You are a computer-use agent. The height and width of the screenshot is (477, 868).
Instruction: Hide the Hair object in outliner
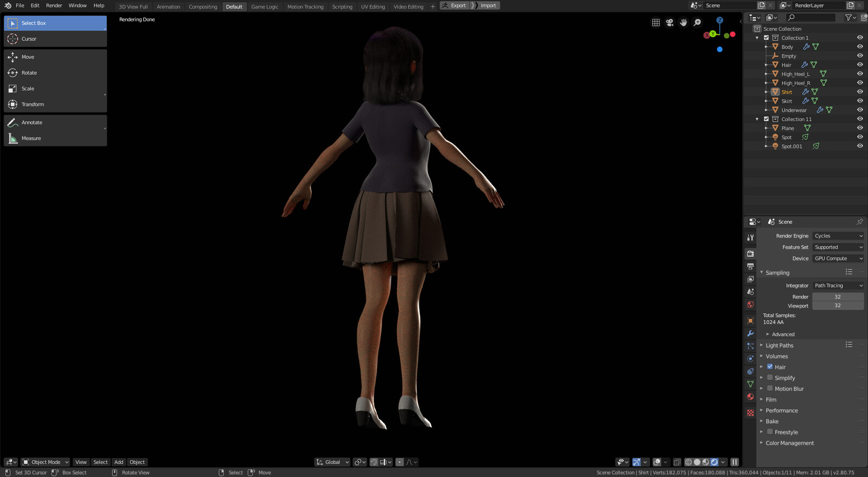click(x=860, y=65)
